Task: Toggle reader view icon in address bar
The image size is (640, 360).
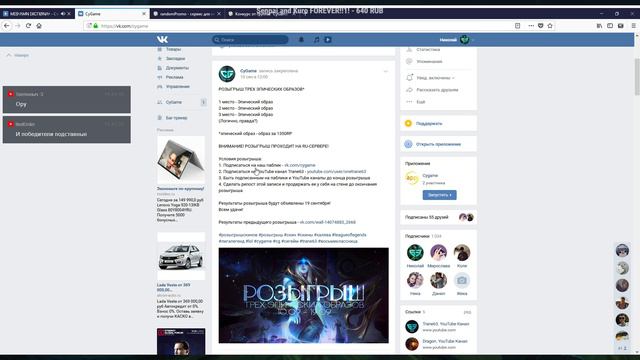Action: point(518,26)
